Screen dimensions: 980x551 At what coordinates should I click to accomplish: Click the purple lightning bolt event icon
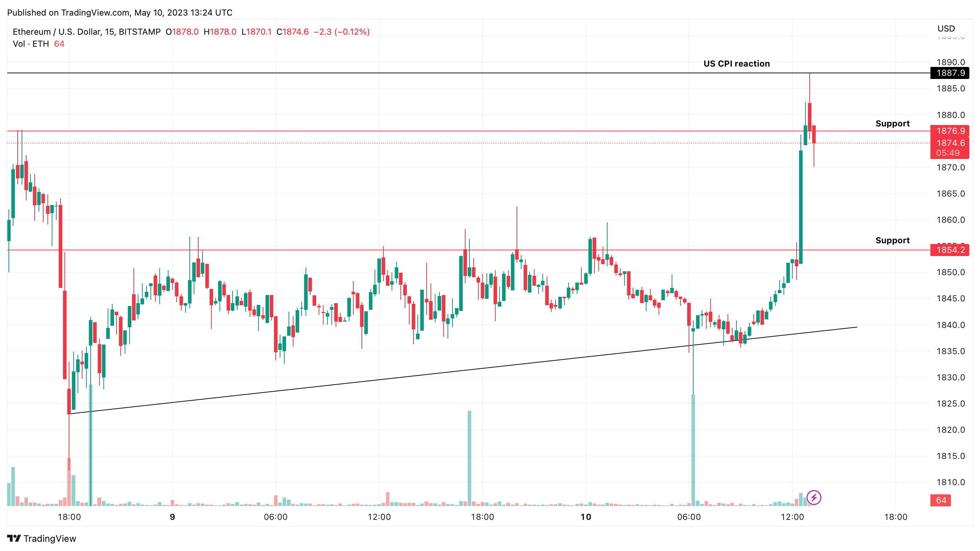click(x=814, y=497)
